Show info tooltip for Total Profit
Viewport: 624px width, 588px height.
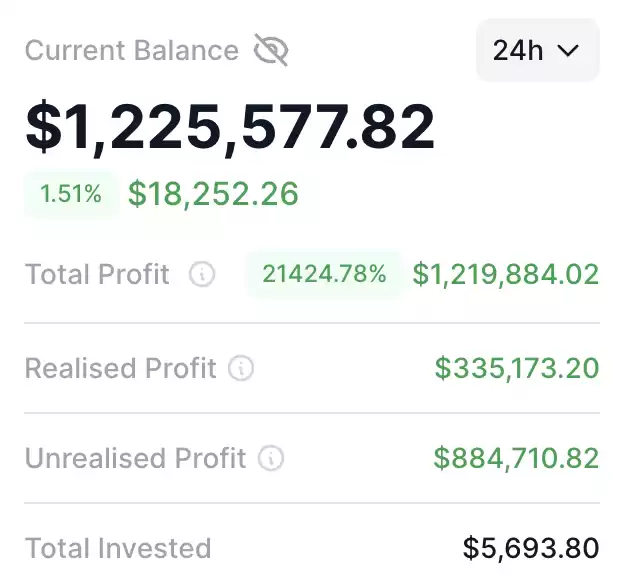click(202, 274)
